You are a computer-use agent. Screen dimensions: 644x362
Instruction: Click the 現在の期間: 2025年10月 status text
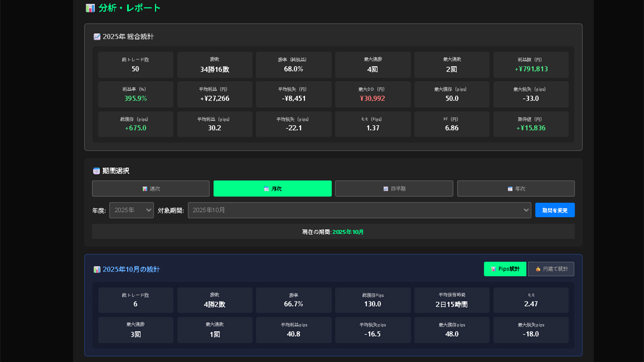[333, 232]
